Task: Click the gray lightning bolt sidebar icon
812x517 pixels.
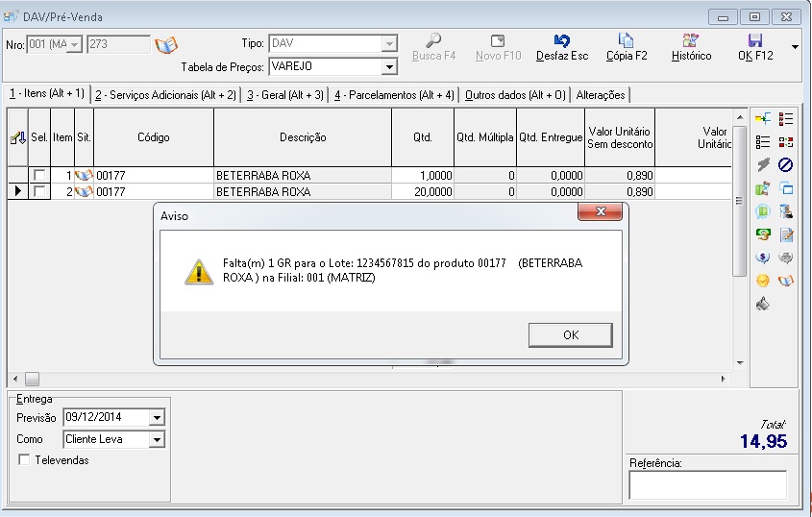Action: pos(763,164)
